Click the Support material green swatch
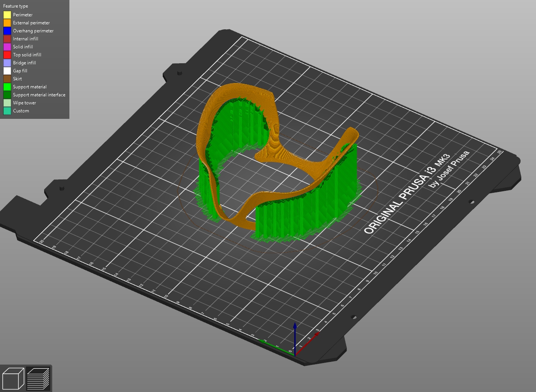The width and height of the screenshot is (536, 392). point(7,87)
